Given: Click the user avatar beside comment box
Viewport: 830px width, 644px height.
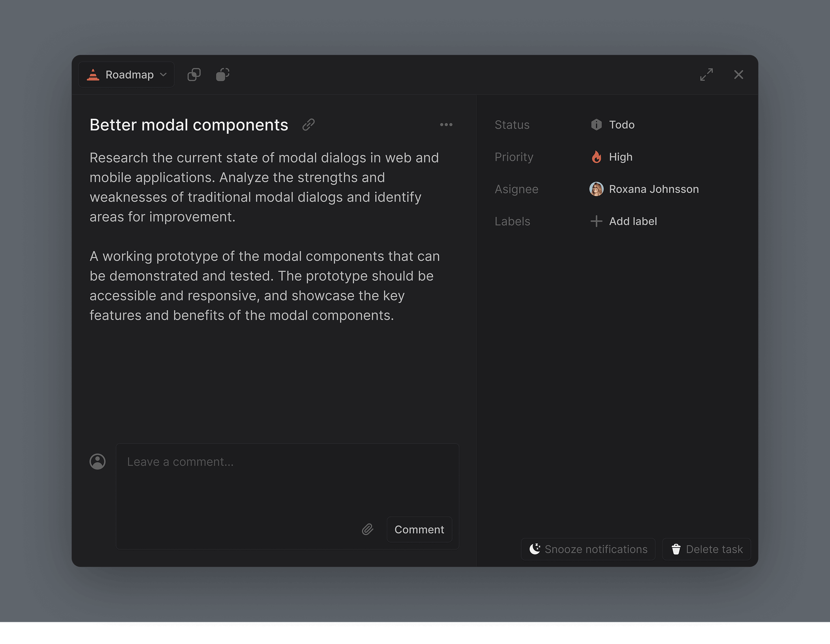Looking at the screenshot, I should 97,461.
